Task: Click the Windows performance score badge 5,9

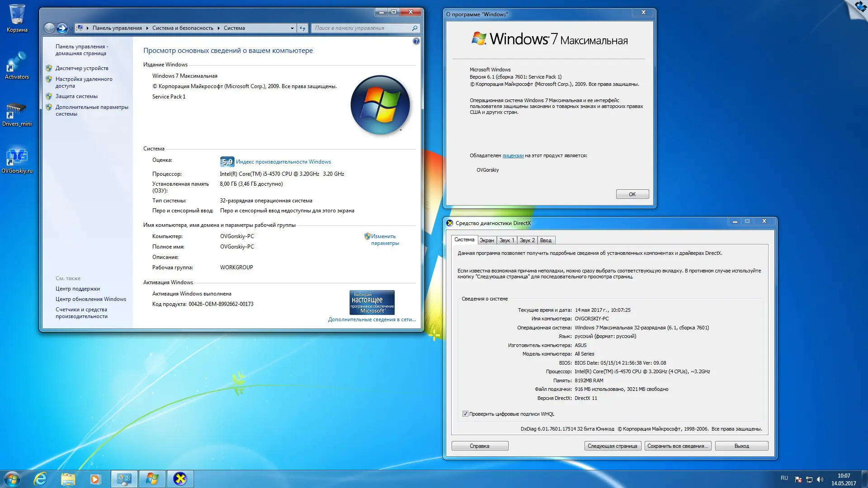Action: tap(226, 161)
